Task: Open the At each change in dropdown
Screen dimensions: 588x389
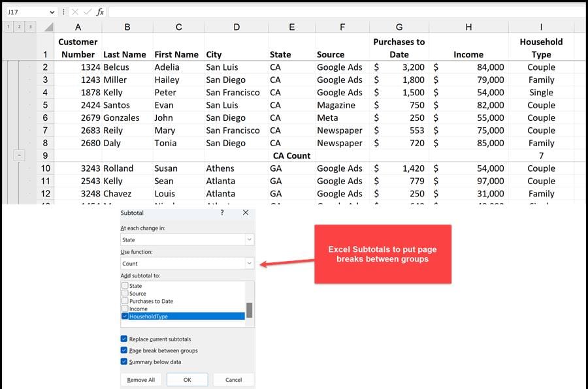Action: pos(249,239)
